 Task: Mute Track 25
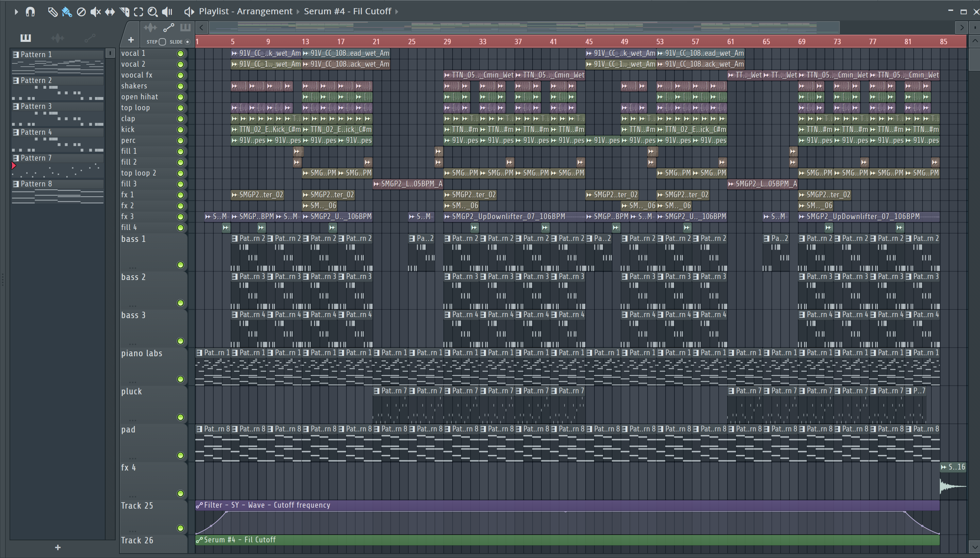tap(180, 528)
